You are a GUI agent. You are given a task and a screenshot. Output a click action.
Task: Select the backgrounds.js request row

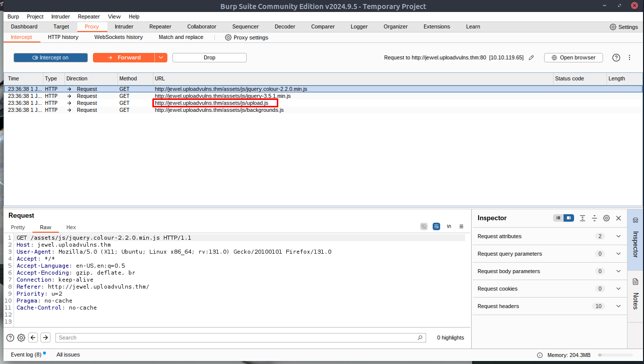coord(323,110)
